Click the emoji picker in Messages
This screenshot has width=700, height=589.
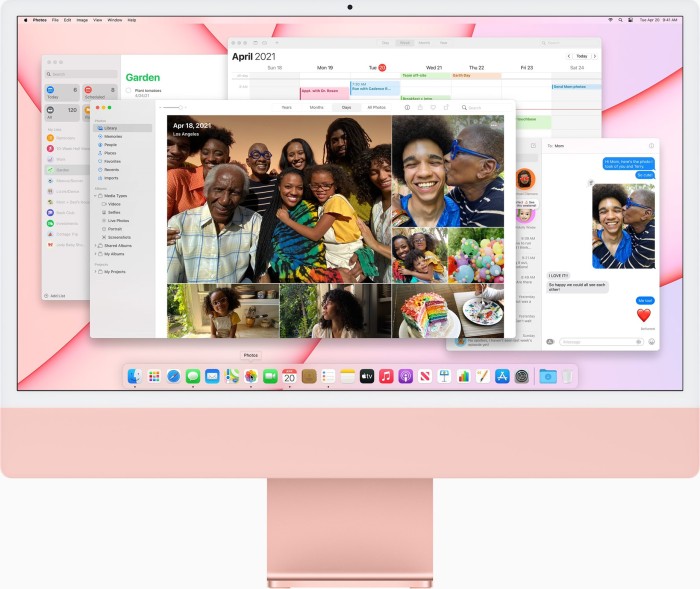tap(651, 342)
